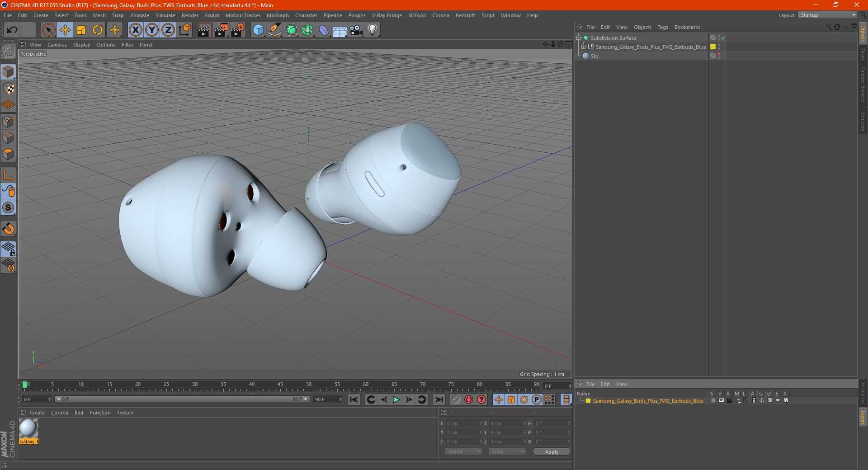Viewport: 868px width, 470px height.
Task: Switch to Points mode
Action: [8, 122]
